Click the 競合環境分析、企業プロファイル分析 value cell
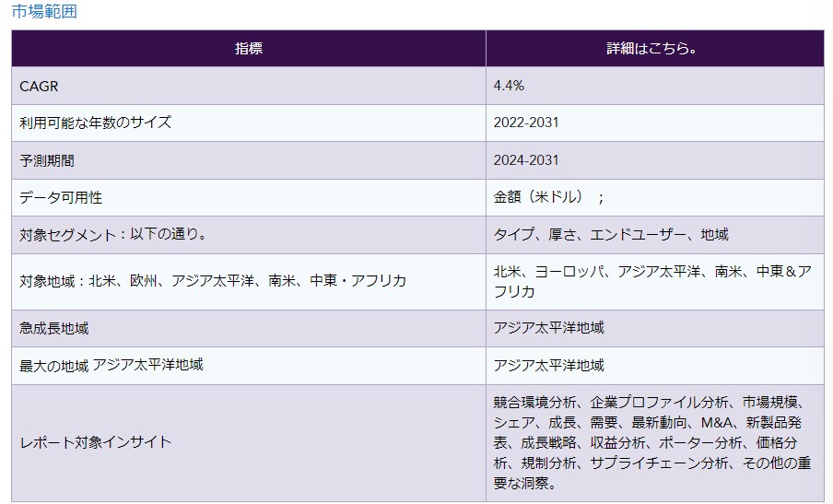This screenshot has height=504, width=833. pos(654,443)
